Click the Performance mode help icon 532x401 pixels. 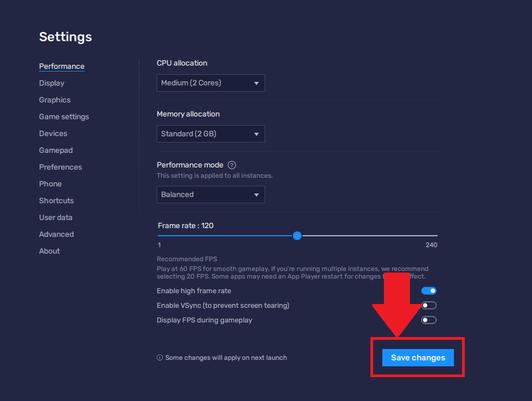[232, 165]
